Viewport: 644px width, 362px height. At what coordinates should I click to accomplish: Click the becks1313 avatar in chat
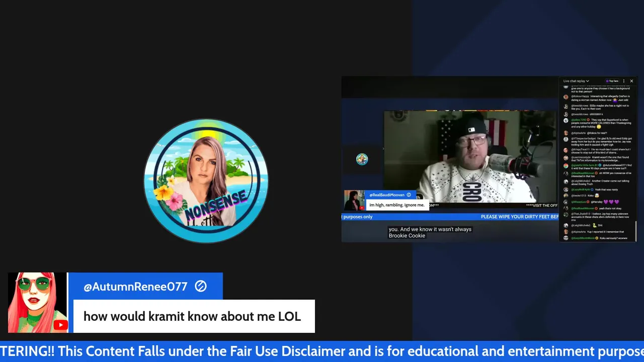(x=566, y=196)
